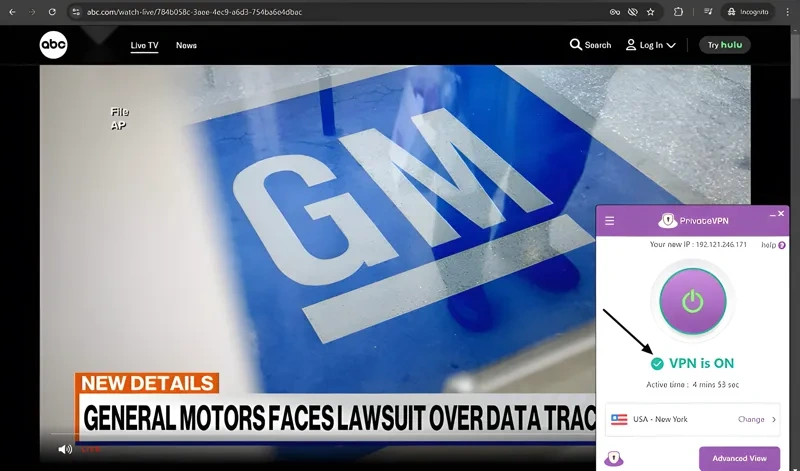This screenshot has height=471, width=800.
Task: Click the PrivateVPN shield icon at bottom left
Action: pos(614,458)
